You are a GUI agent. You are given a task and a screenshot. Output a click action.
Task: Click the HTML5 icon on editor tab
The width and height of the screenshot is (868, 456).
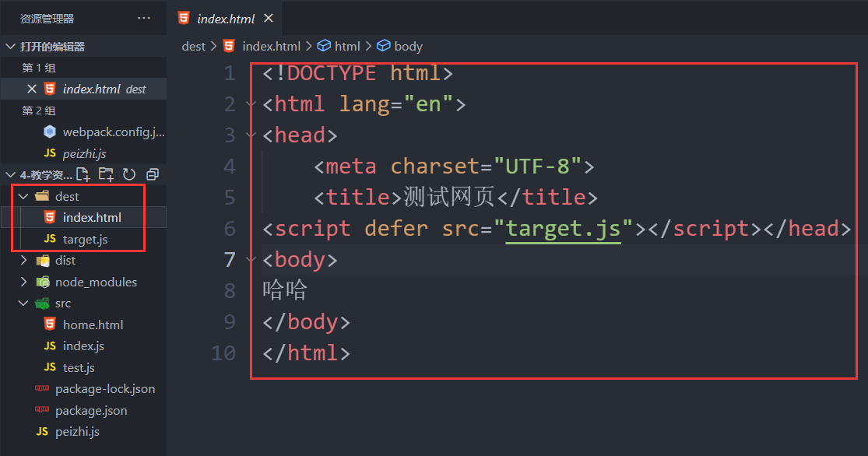coord(184,18)
